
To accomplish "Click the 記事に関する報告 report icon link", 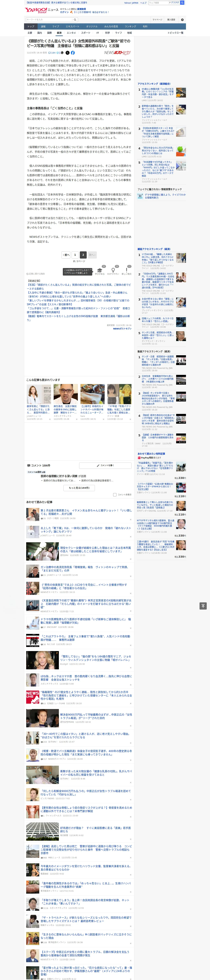I will click(36, 274).
